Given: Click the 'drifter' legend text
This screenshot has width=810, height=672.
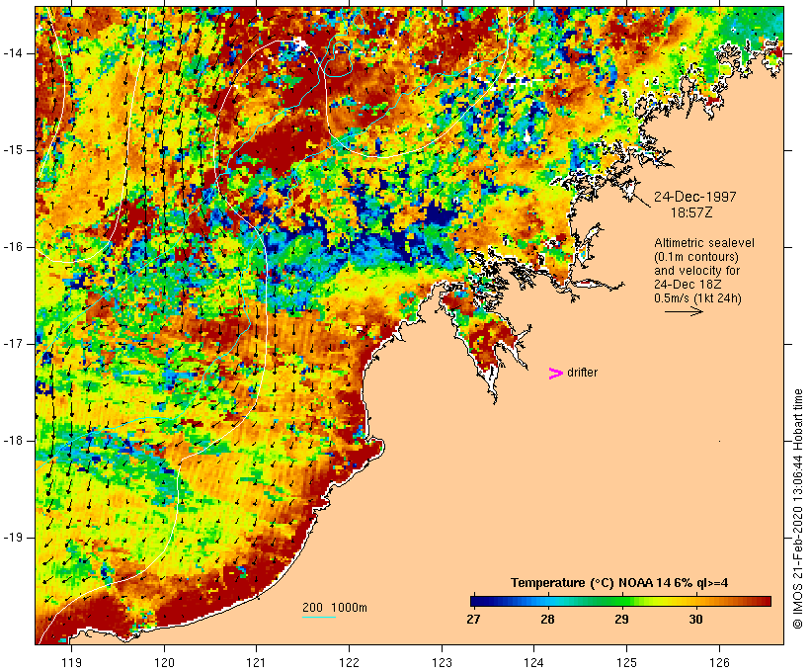Looking at the screenshot, I should point(582,373).
